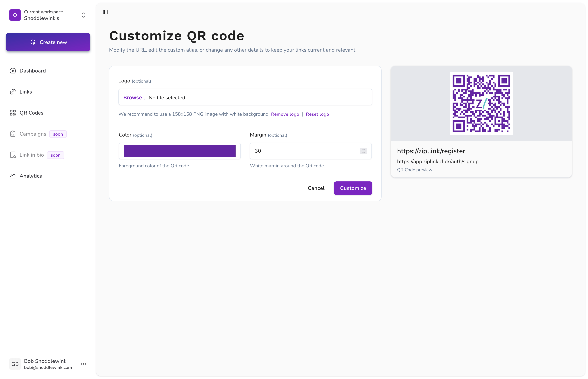This screenshot has width=588, height=379.
Task: Click the destination URL app.ziplink.click/auth/signup
Action: click(x=437, y=162)
